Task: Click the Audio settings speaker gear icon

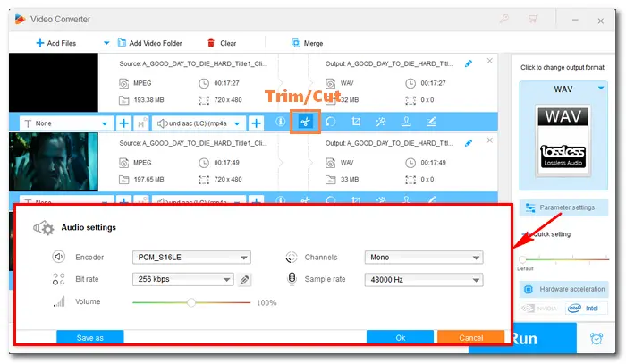Action: (44, 228)
